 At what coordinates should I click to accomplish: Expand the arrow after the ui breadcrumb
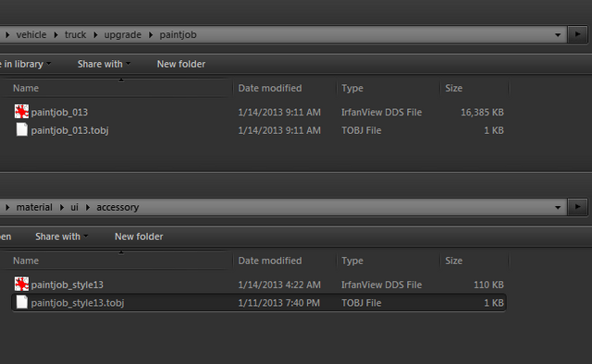88,207
